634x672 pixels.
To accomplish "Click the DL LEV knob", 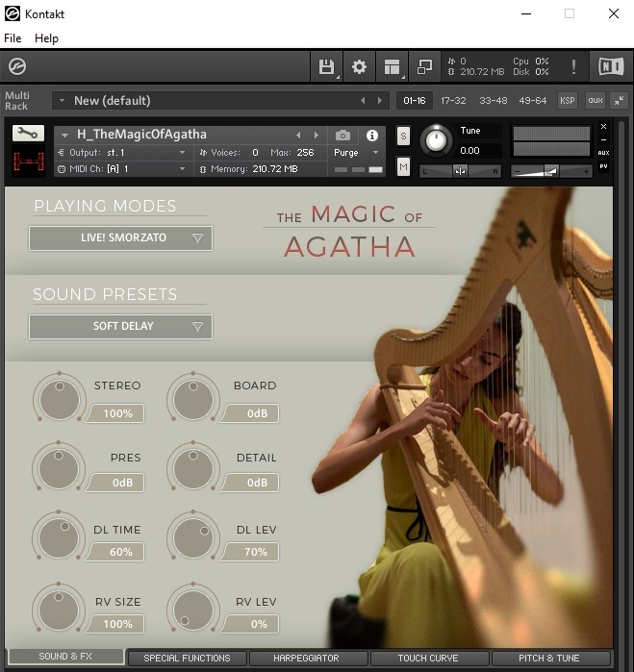I will pyautogui.click(x=193, y=537).
